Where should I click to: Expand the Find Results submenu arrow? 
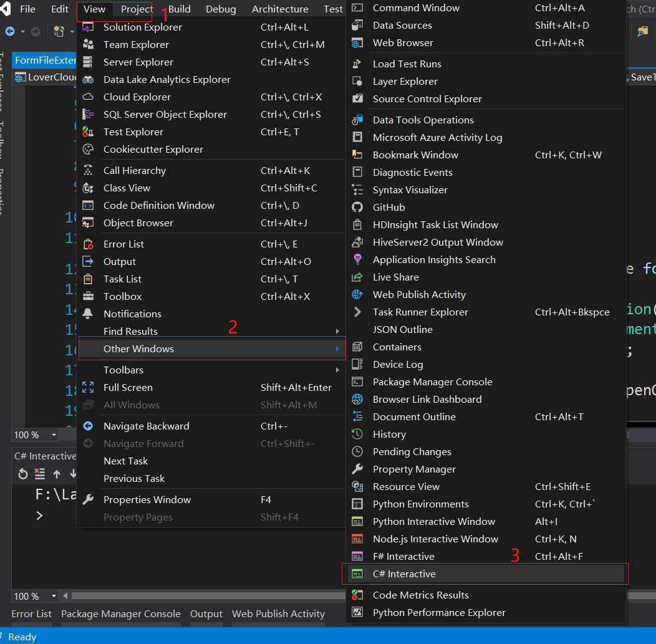click(337, 331)
